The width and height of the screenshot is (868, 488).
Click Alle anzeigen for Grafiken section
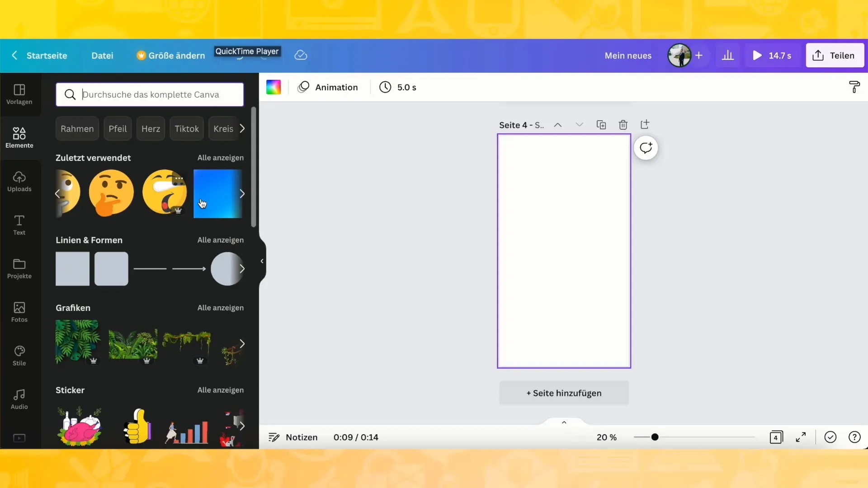pos(221,307)
